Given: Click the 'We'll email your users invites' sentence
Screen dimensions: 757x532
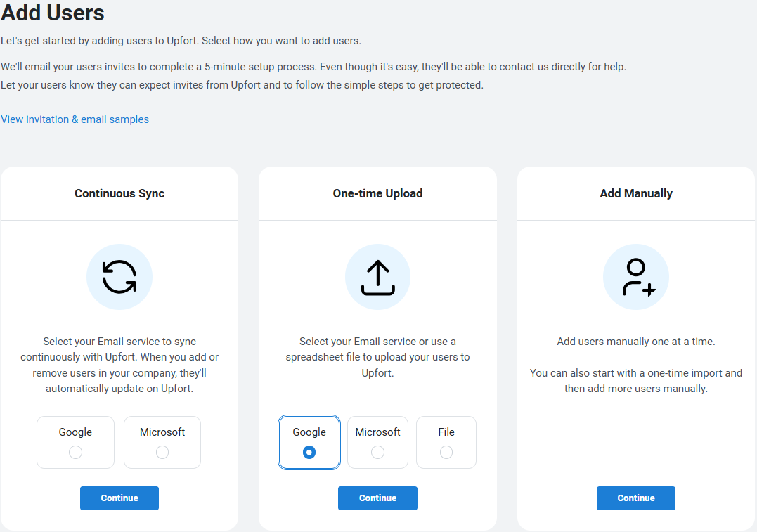Looking at the screenshot, I should (x=313, y=67).
